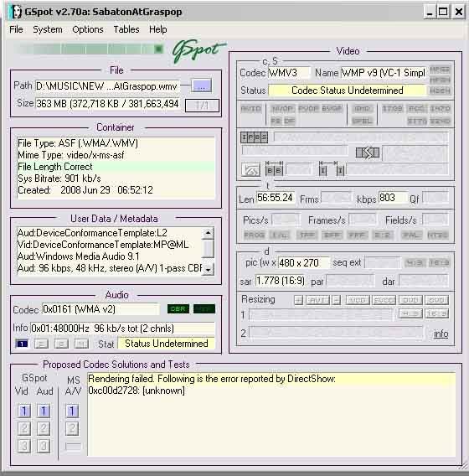
Task: Click the video Codec field WMV3
Action: click(289, 73)
